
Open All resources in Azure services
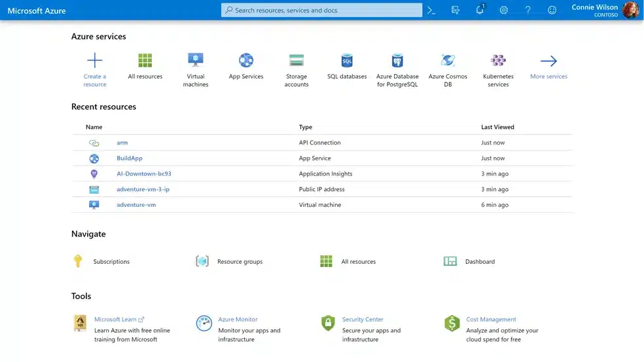coord(145,60)
